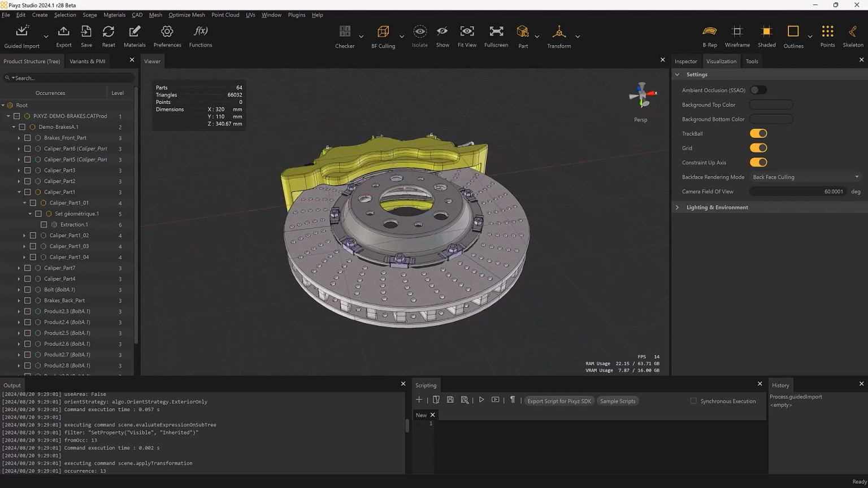Open the Guided Import tool
Viewport: 868px width, 488px height.
[x=21, y=34]
